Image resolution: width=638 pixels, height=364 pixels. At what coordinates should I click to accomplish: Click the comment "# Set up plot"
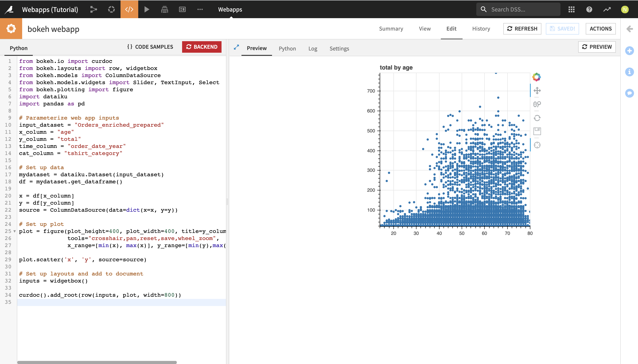41,224
